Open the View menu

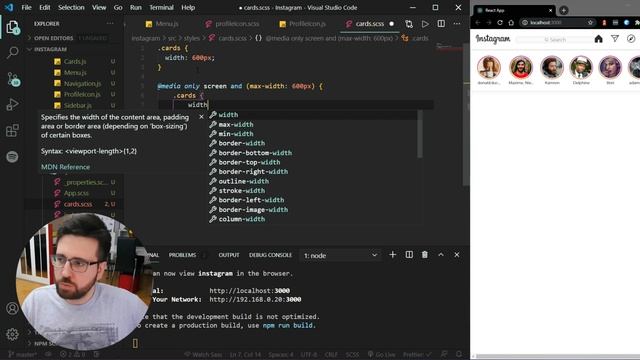point(99,7)
